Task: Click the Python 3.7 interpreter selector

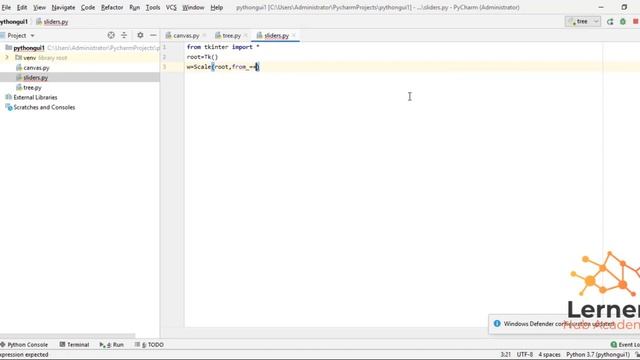Action: (598, 354)
